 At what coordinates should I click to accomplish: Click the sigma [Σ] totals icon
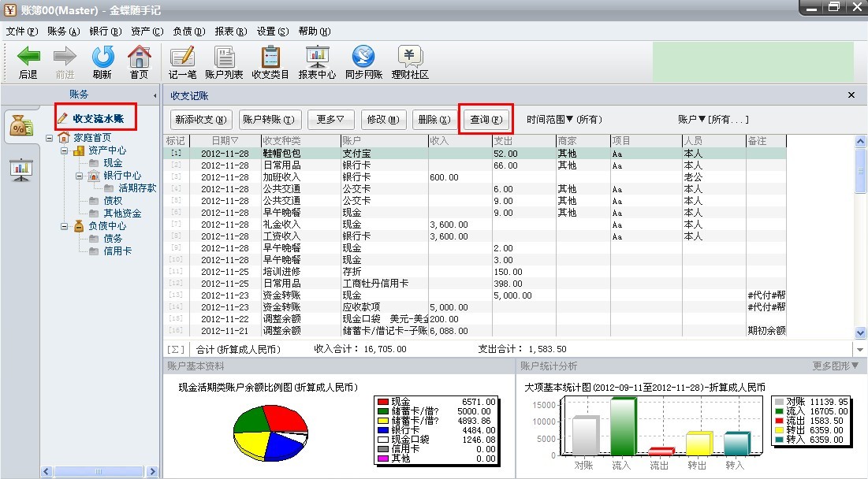coord(176,350)
